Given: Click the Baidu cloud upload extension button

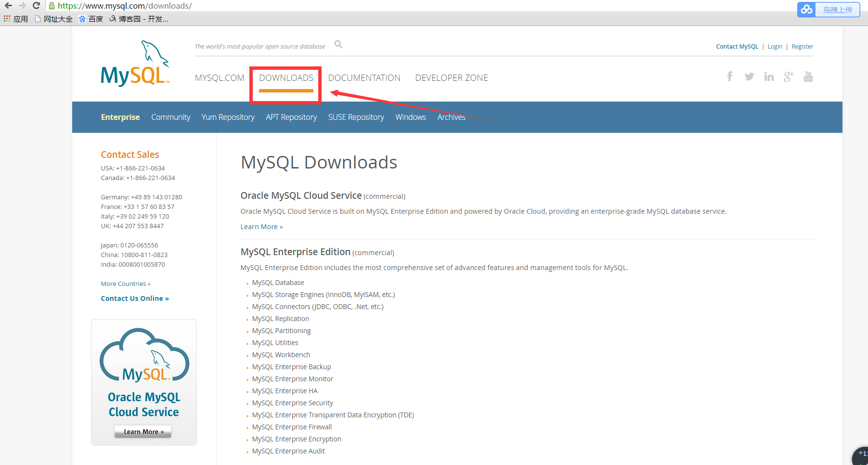Looking at the screenshot, I should (x=829, y=10).
